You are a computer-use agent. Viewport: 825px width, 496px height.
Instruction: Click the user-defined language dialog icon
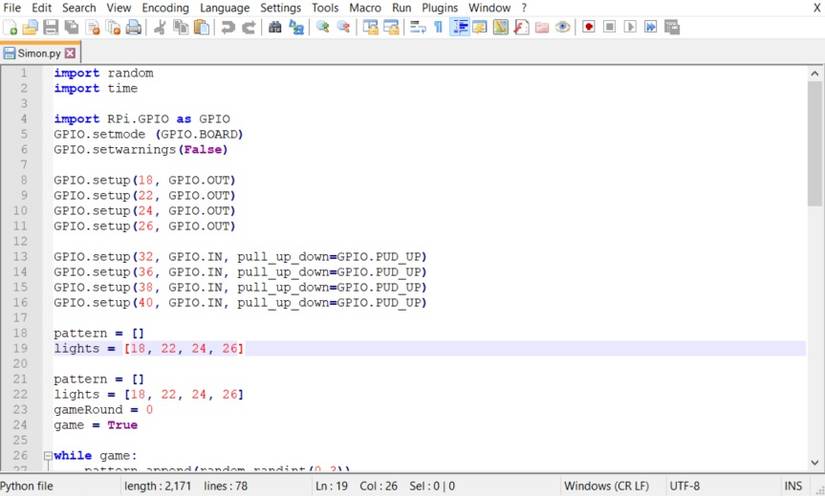tap(479, 27)
